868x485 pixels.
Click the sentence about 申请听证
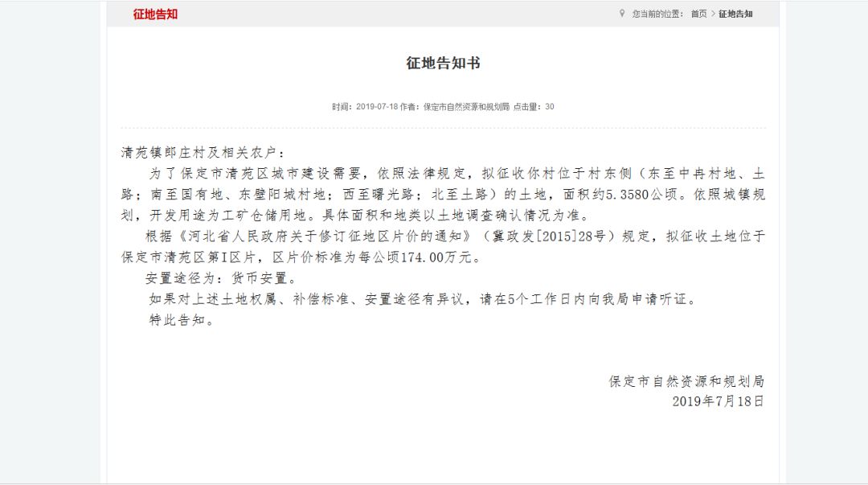423,299
